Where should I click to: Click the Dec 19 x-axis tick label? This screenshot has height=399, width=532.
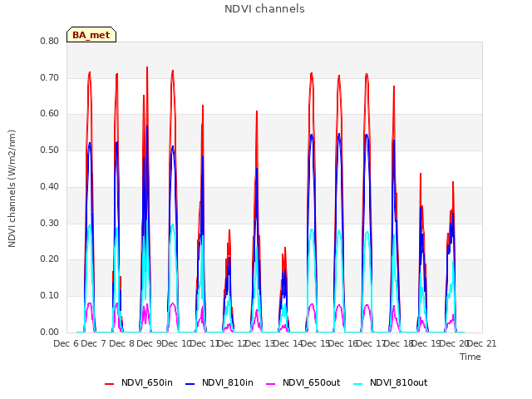(426, 343)
